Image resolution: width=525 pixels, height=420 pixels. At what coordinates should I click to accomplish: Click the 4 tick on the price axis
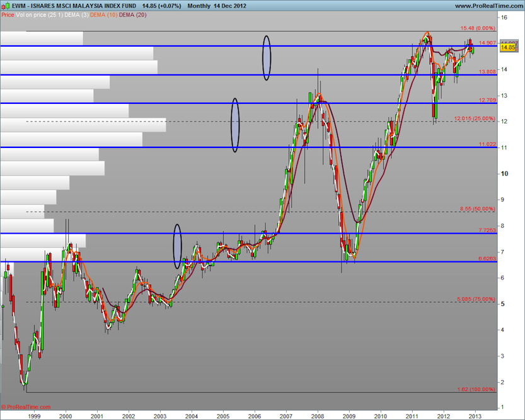click(x=503, y=330)
